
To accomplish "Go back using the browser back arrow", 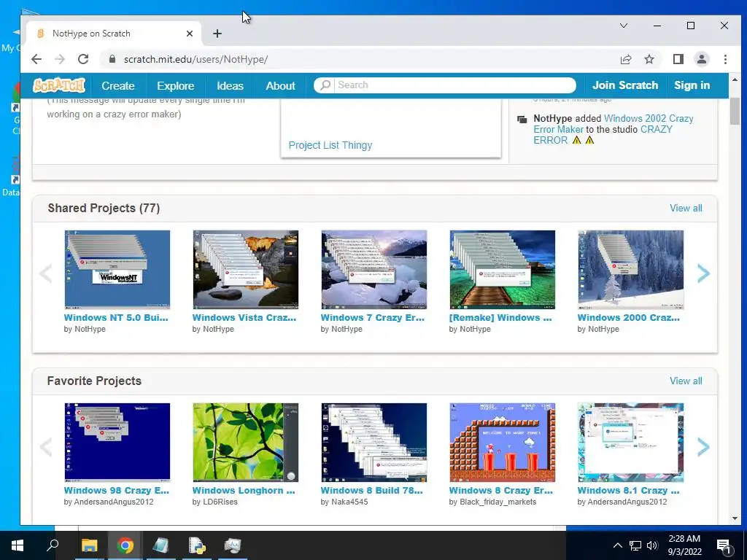I will (36, 59).
